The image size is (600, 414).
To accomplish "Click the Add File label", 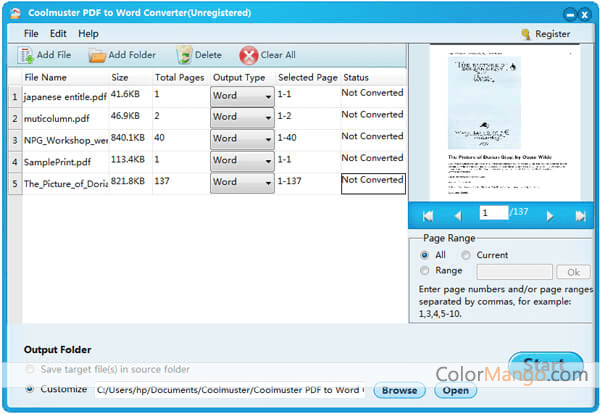I will tap(54, 55).
